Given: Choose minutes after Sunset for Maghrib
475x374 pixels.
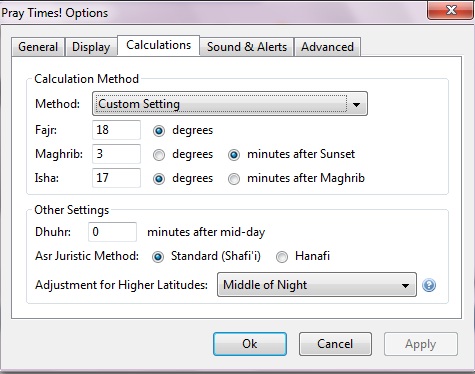Looking at the screenshot, I should (234, 155).
